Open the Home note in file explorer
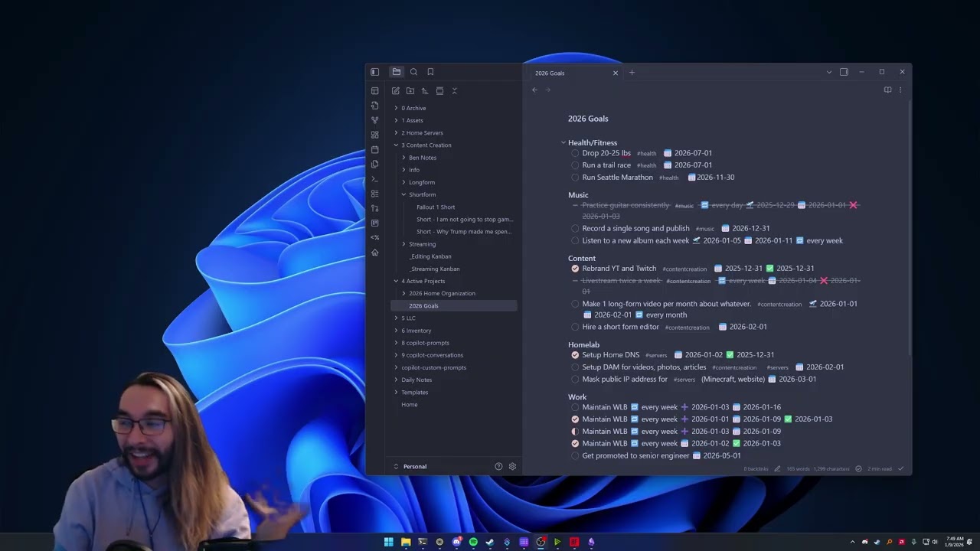Screen dimensions: 980x551 (x=410, y=405)
